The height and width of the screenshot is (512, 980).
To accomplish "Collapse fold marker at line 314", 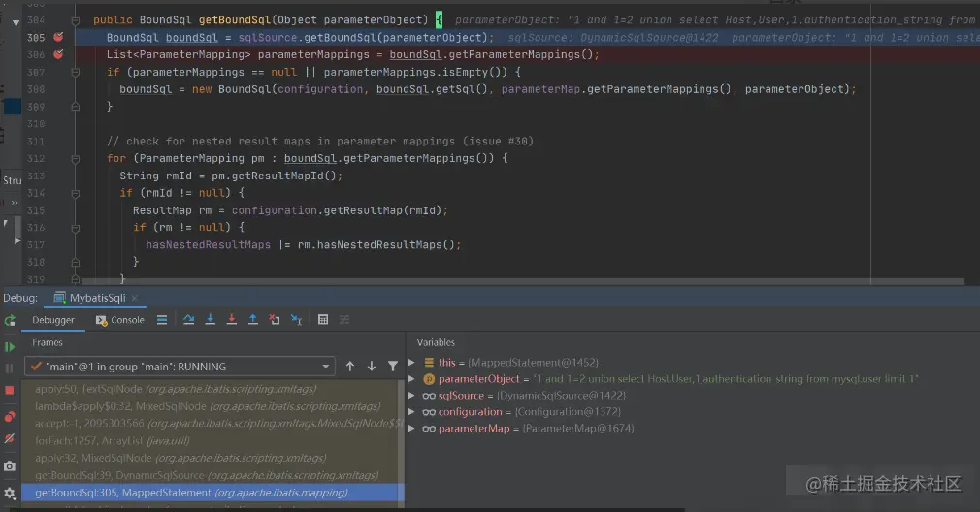I will [x=76, y=194].
